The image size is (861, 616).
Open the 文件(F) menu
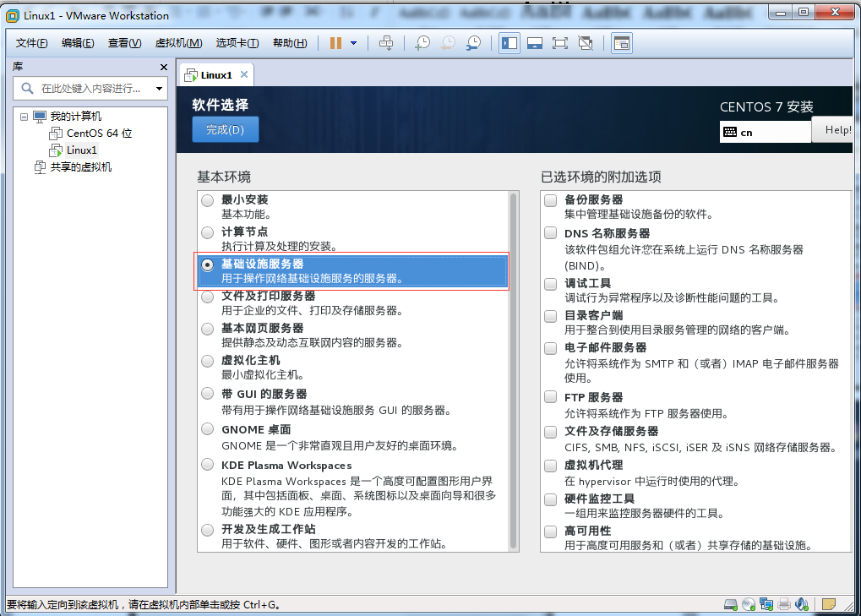[31, 43]
